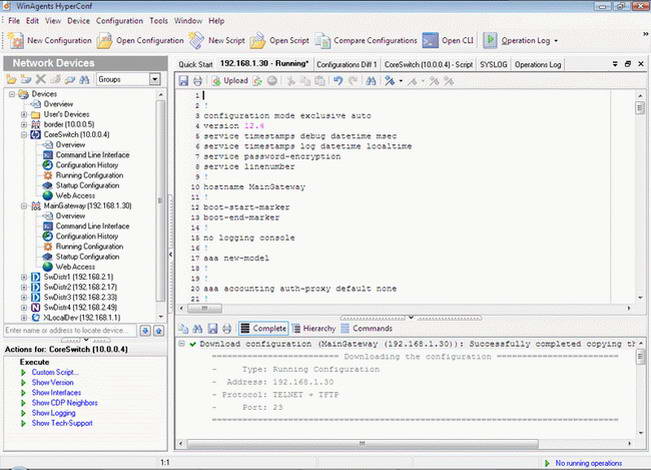
Task: Run the Show Tech-Support action
Action: pyautogui.click(x=62, y=423)
